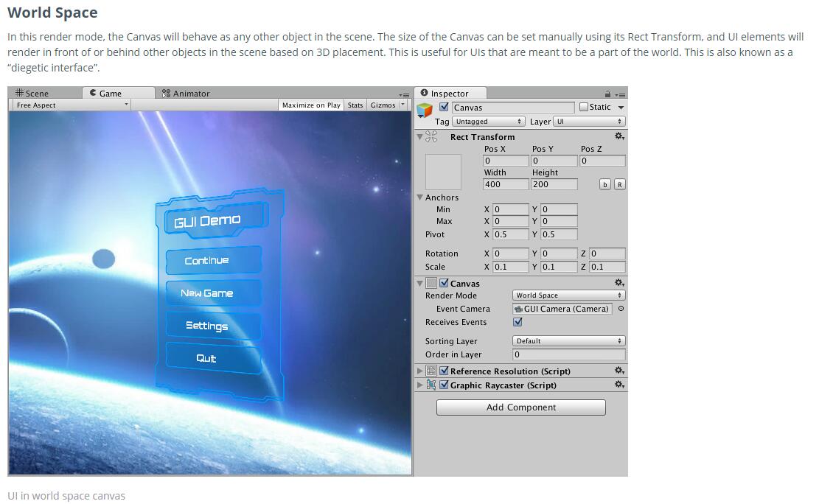
Task: Click the Event Camera GUI Camera field
Action: 562,309
